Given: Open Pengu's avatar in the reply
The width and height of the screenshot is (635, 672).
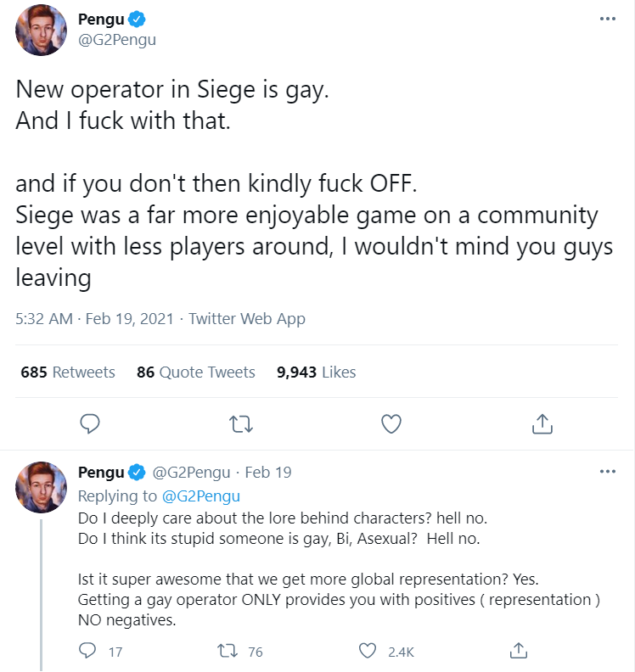Looking at the screenshot, I should click(x=41, y=488).
